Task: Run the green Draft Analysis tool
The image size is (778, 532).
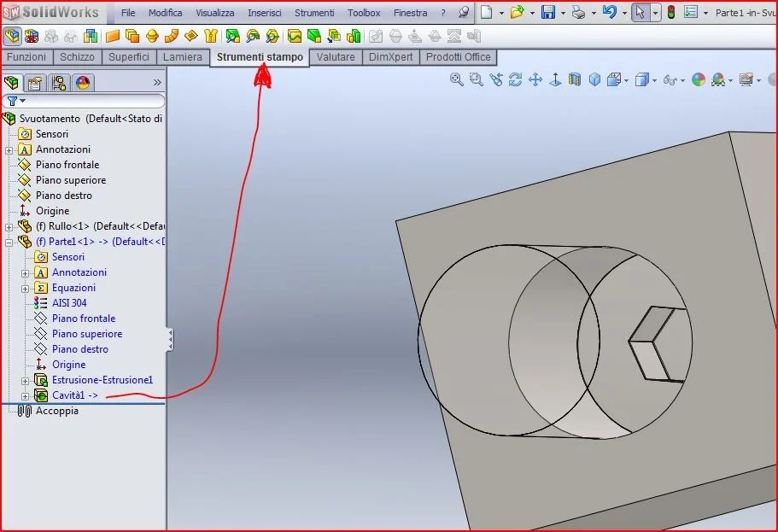Action: 232,36
